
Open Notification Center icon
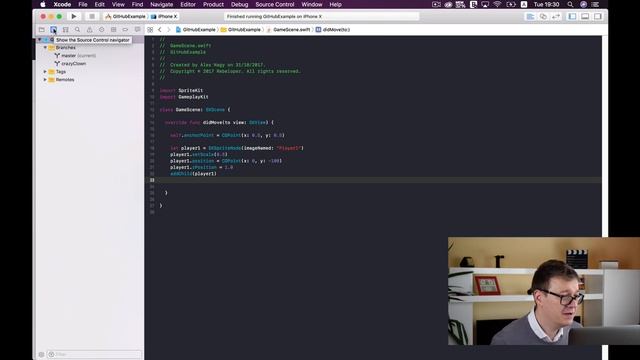point(596,4)
